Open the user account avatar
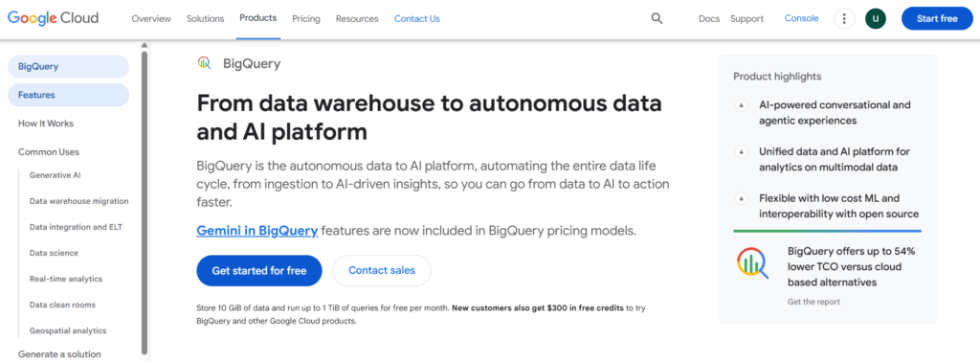The height and width of the screenshot is (362, 980). pyautogui.click(x=876, y=19)
